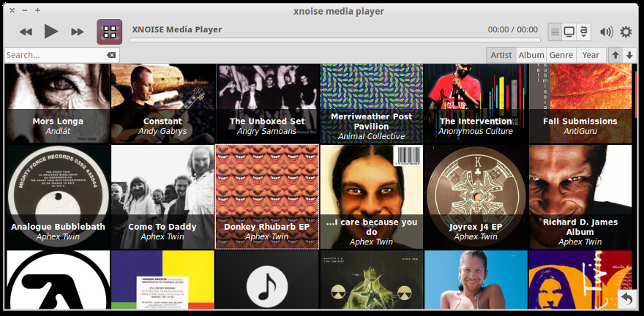Sort album grid by Genre

[561, 55]
